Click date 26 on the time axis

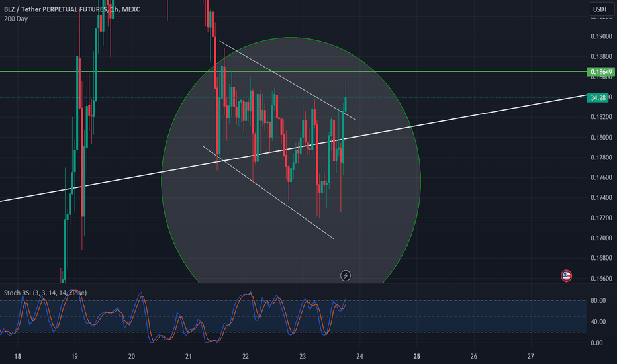(x=474, y=356)
